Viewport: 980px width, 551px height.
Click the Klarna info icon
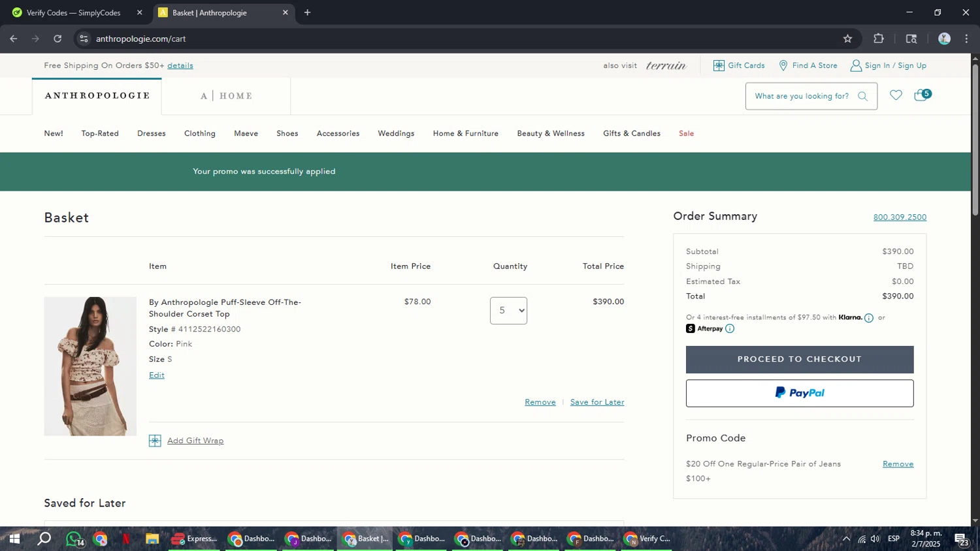click(869, 318)
